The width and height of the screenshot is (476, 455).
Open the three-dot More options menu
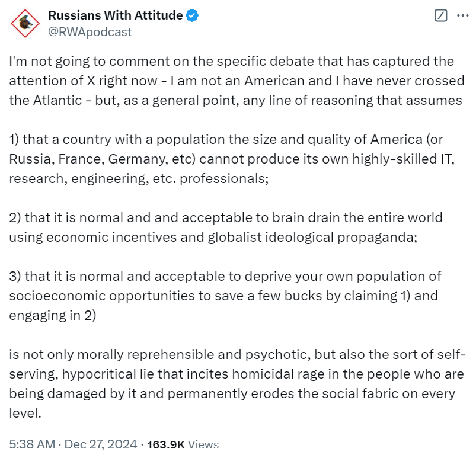point(462,16)
